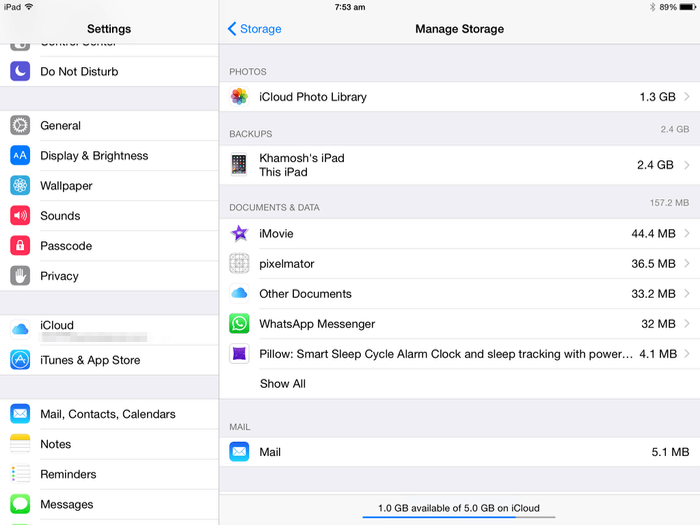
Task: Tap the Other Documents cloud icon
Action: (239, 293)
